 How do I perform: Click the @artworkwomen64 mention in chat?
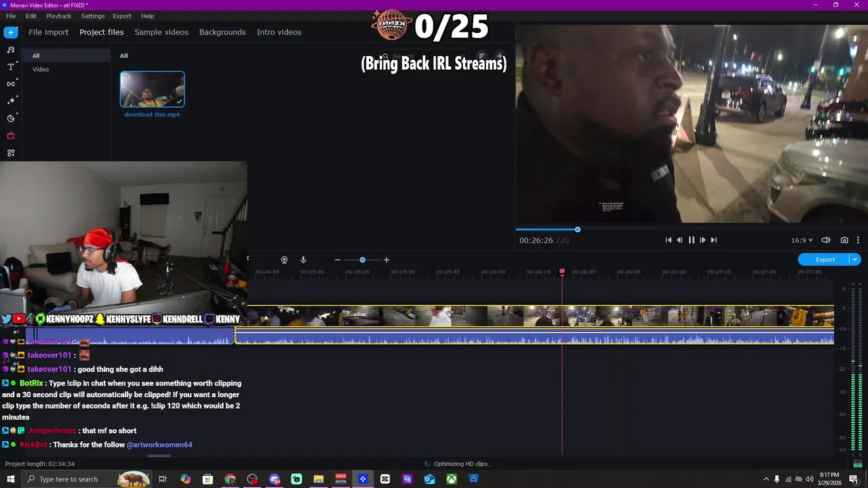coord(159,445)
